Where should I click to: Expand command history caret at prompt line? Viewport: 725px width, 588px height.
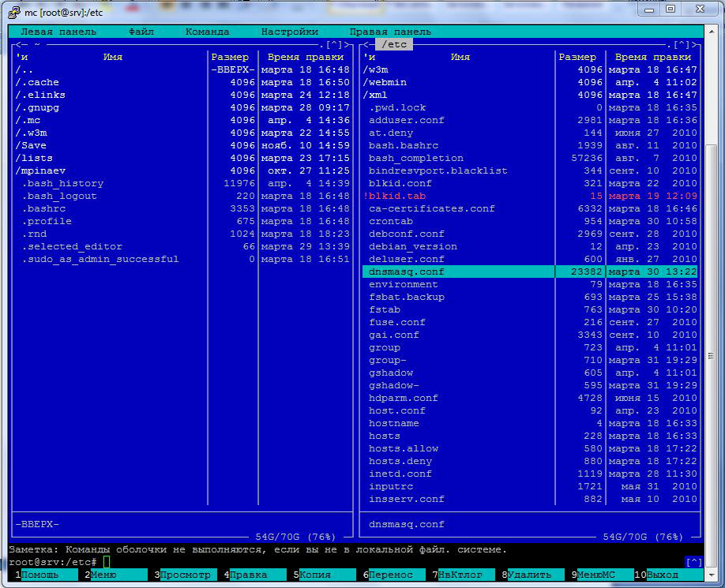(693, 562)
